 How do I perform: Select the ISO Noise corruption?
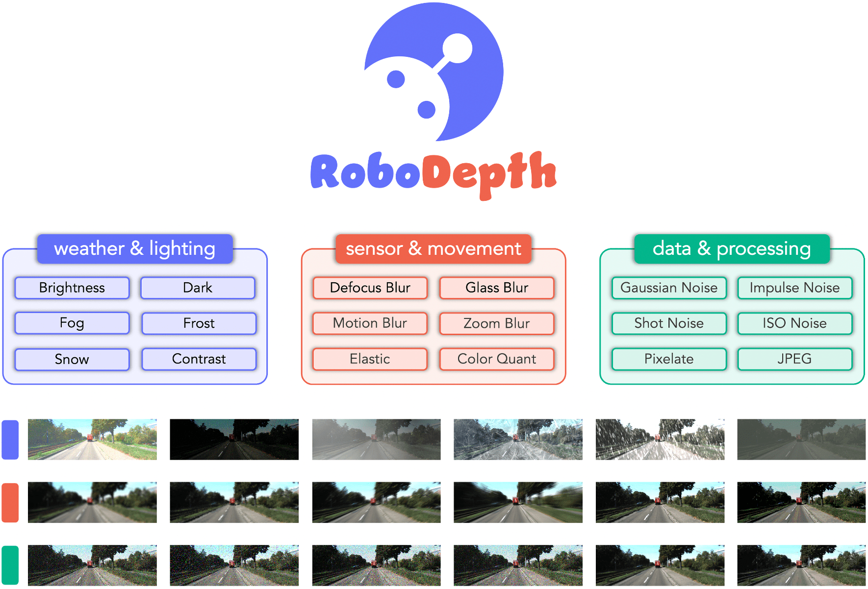click(794, 323)
